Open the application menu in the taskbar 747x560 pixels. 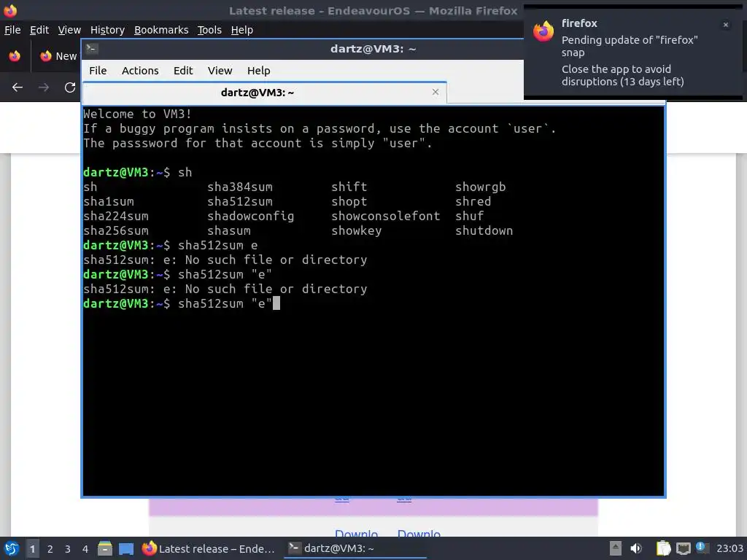[12, 548]
